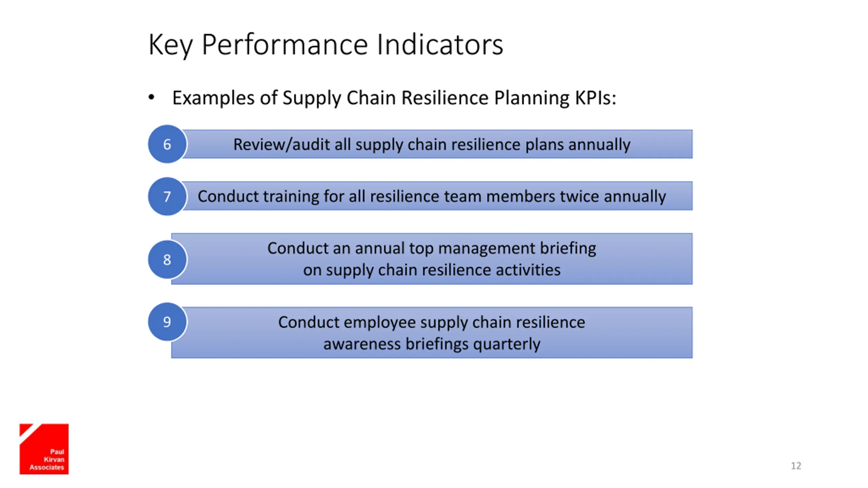This screenshot has width=868, height=488.
Task: Select the 'annual top management briefing' box
Action: [x=432, y=259]
